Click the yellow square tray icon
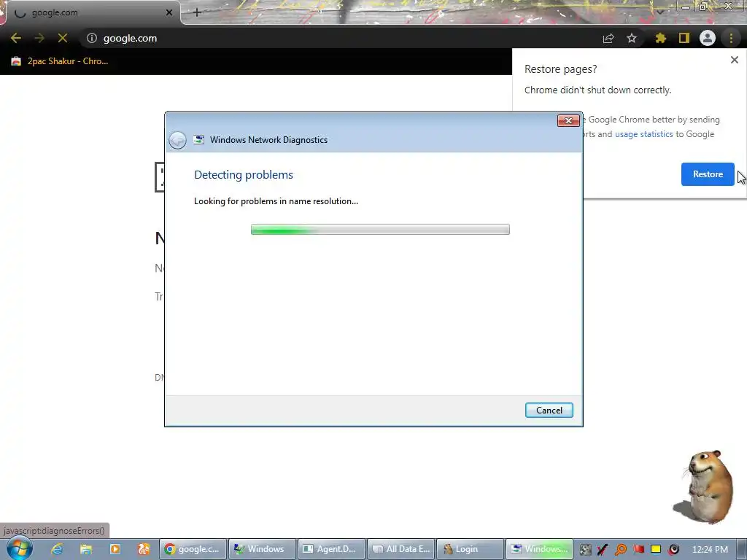Screen dimensions: 747x560 [656, 549]
